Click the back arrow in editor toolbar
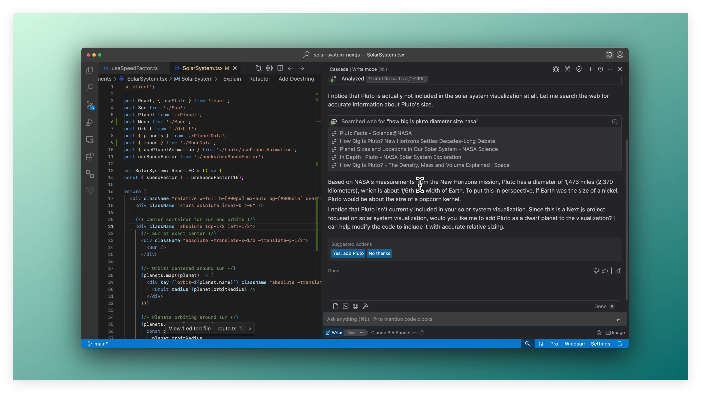Screen dimensions: 701x393 pyautogui.click(x=291, y=68)
